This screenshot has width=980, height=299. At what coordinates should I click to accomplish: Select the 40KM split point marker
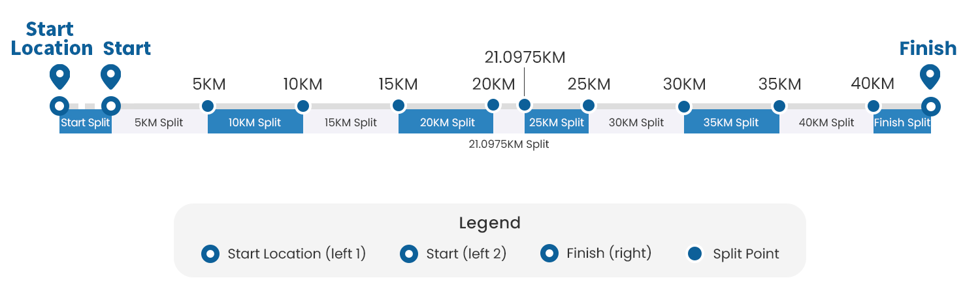874,105
